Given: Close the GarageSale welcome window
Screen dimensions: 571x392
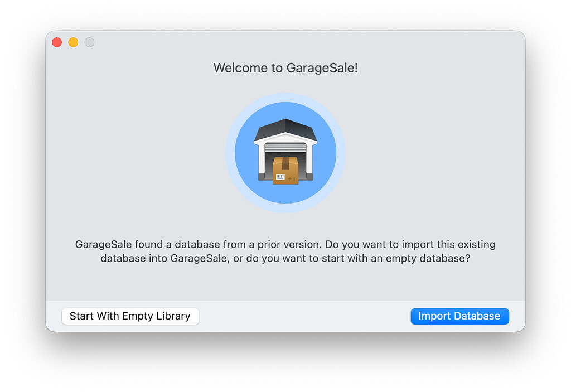Looking at the screenshot, I should pos(57,42).
